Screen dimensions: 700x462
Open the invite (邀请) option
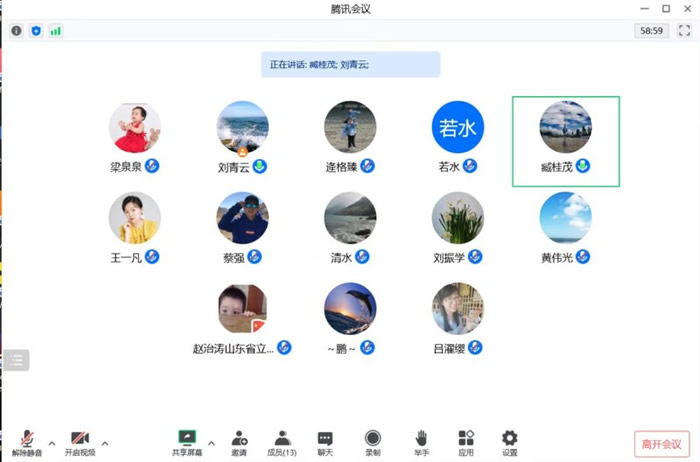[x=239, y=442]
